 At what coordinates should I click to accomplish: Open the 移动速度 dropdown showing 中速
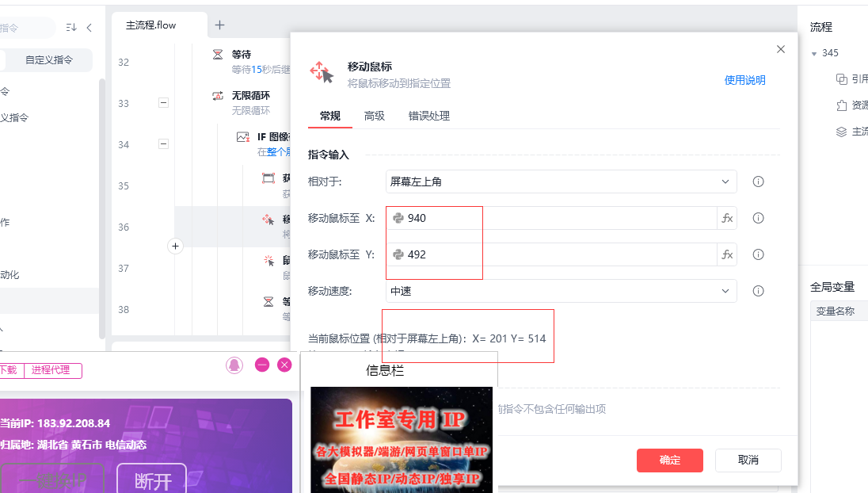coord(561,292)
